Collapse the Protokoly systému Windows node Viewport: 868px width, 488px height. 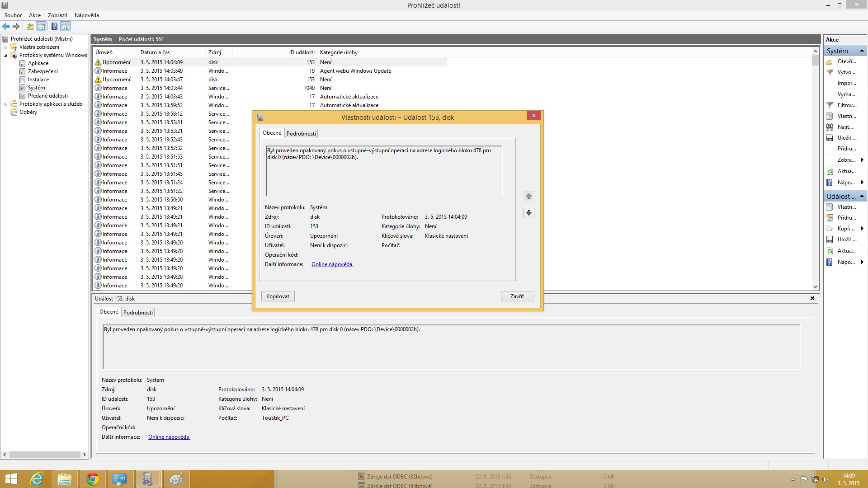coord(5,55)
